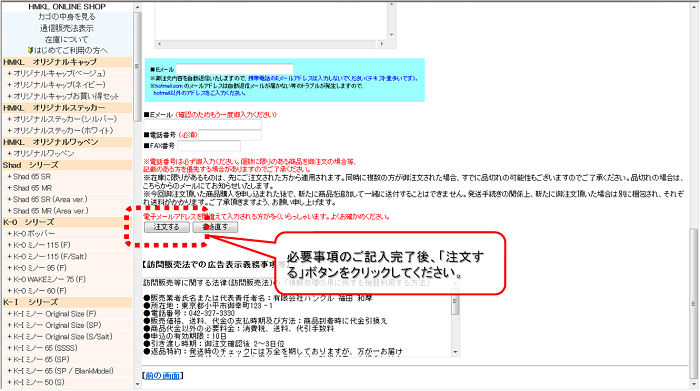Viewport: 700px width, 391px height.
Task: Open はじめてご利用の方へ link
Action: (x=71, y=50)
